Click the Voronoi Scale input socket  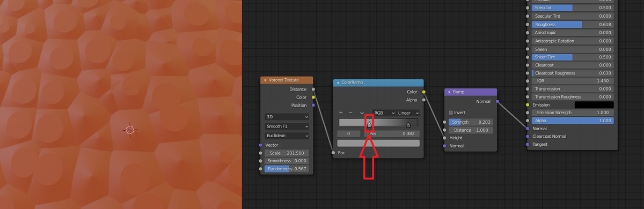click(260, 153)
